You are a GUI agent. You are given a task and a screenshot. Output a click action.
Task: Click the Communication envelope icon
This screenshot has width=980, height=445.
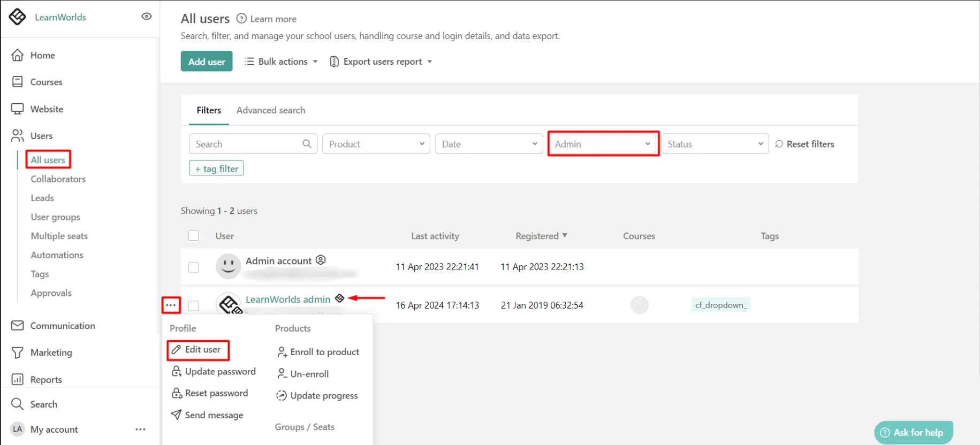coord(18,326)
